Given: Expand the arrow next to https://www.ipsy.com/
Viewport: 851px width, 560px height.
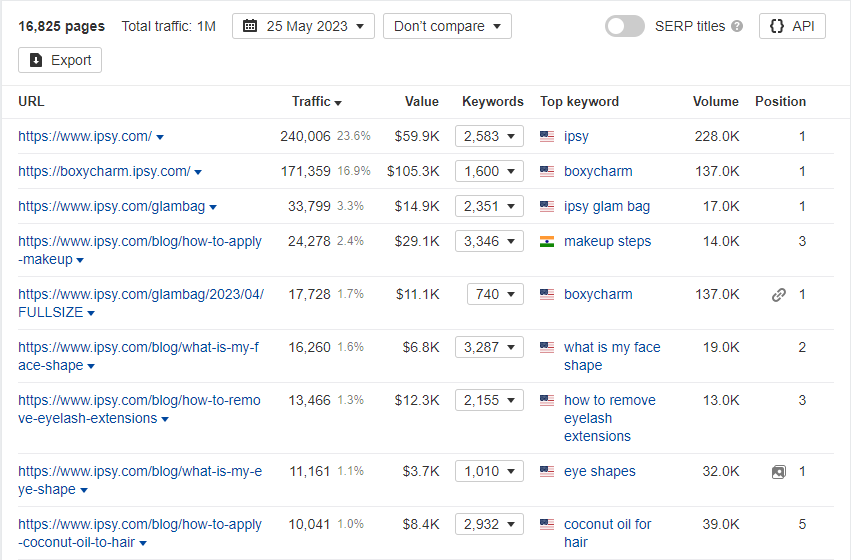Looking at the screenshot, I should point(160,137).
